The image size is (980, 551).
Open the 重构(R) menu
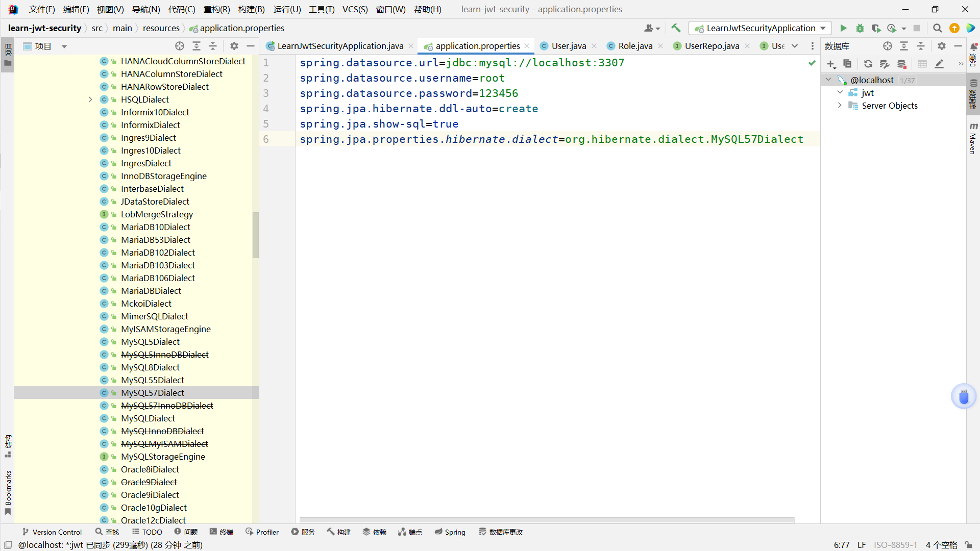(216, 9)
